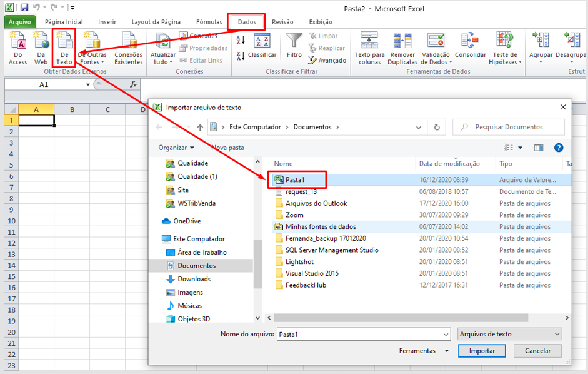
Task: Click the De Texto import icon
Action: [64, 48]
